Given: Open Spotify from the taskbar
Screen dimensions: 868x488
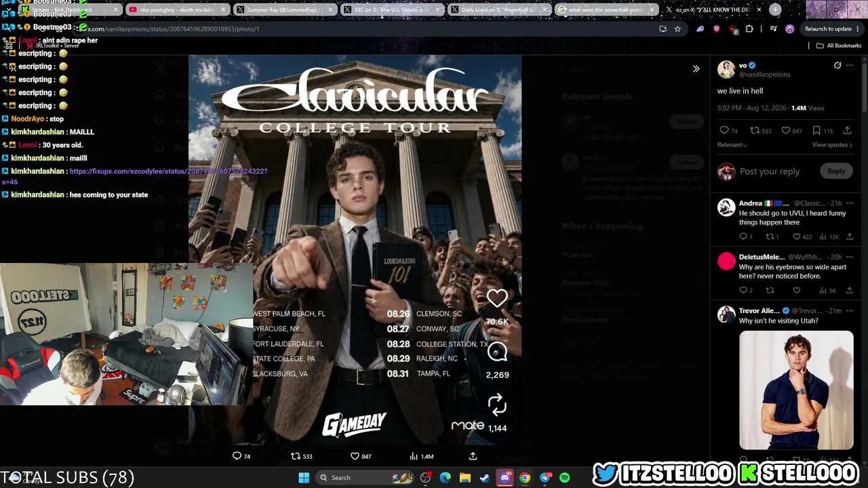Looking at the screenshot, I should 565,478.
